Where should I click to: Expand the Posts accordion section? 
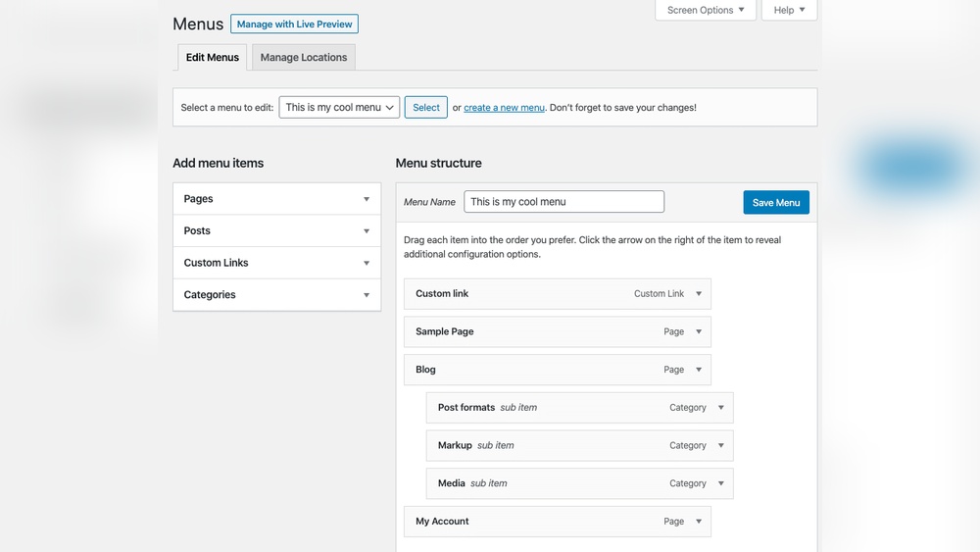coord(277,230)
